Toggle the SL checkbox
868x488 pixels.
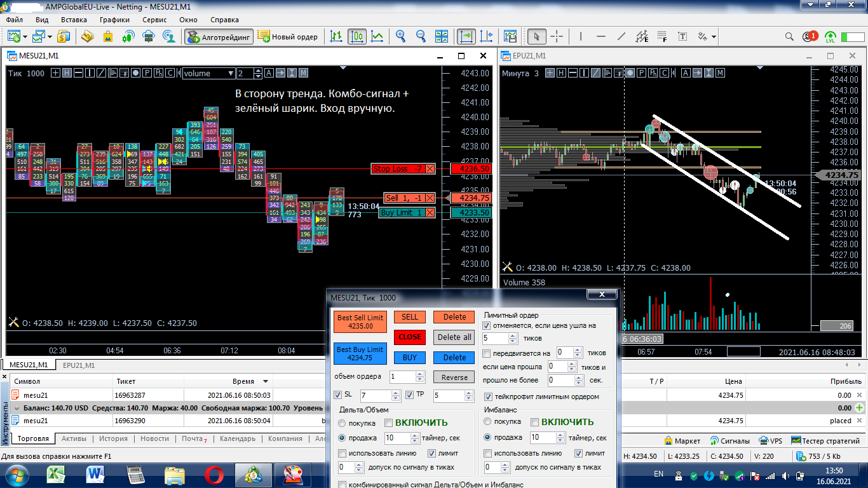point(337,395)
